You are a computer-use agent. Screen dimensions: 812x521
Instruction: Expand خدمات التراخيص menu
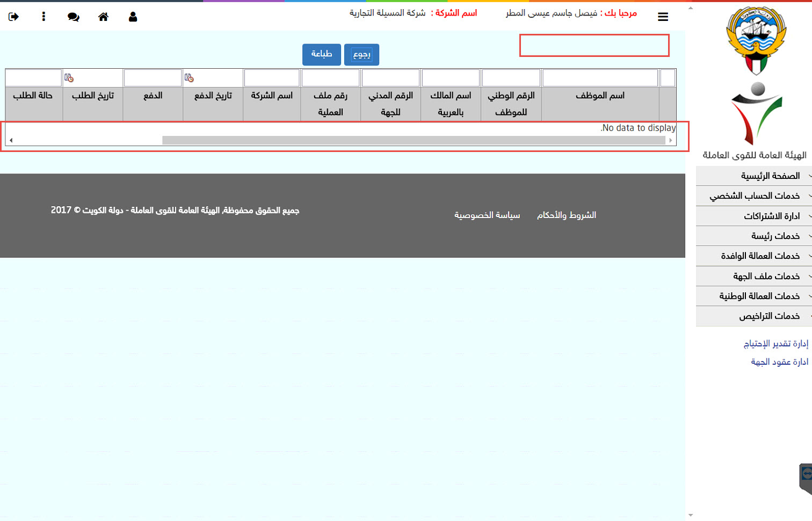tap(754, 316)
